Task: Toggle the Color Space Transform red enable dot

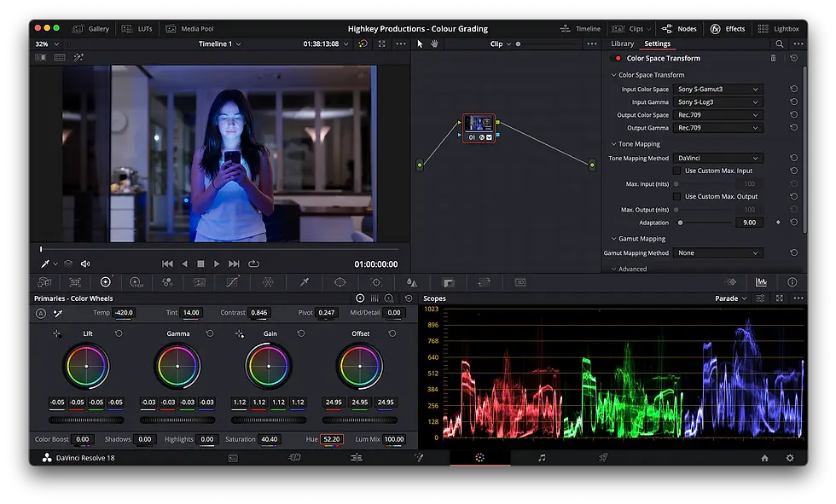Action: pos(618,58)
